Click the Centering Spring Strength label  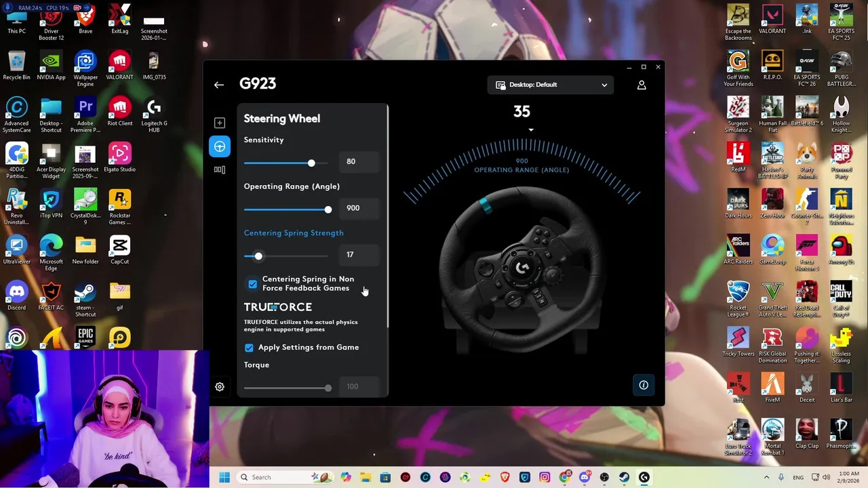[x=294, y=232]
